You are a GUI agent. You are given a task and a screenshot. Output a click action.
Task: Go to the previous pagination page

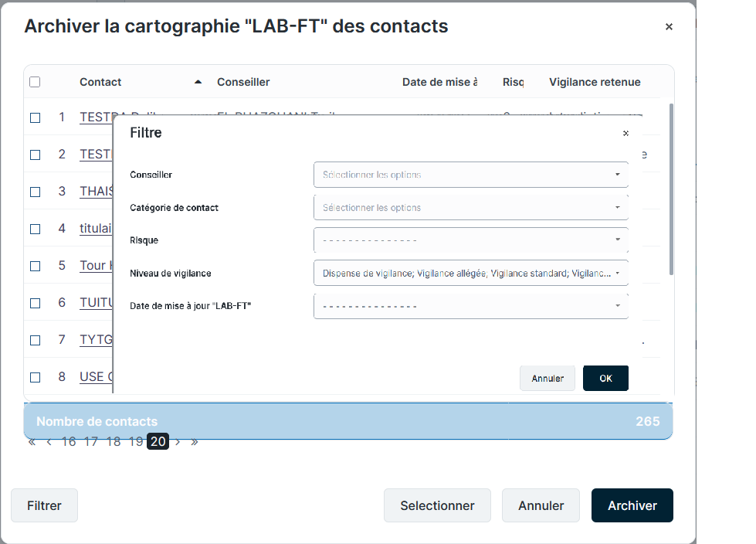point(49,442)
